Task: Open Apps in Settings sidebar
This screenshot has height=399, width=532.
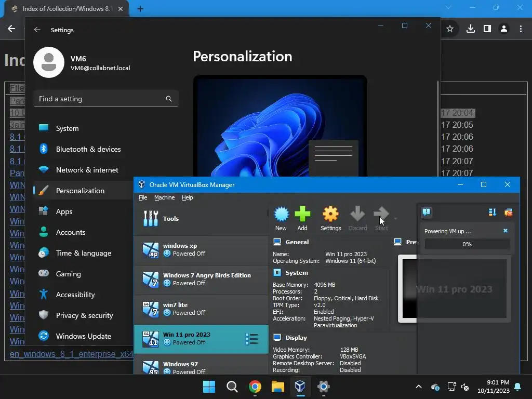Action: click(83, 211)
